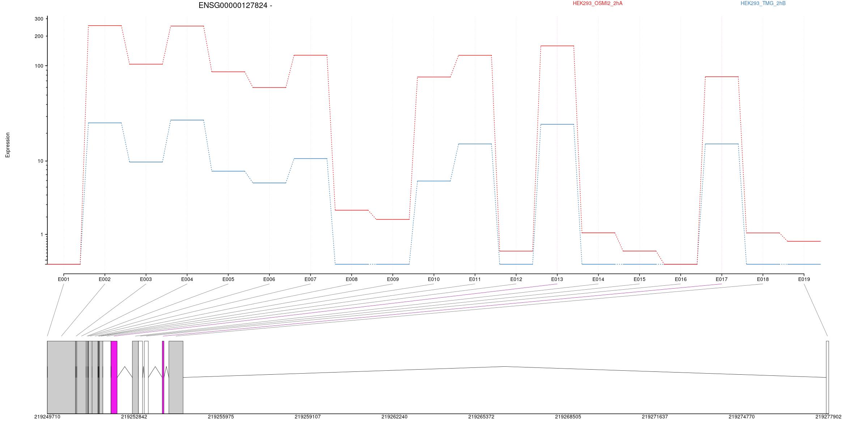Select the HEK293_TMG_2hB legend label
The height and width of the screenshot is (434, 868).
(x=763, y=3)
